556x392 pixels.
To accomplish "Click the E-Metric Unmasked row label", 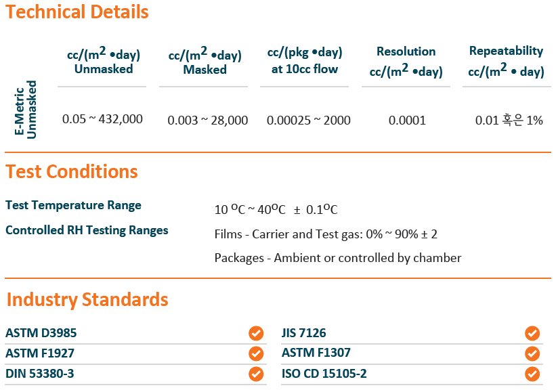I will click(x=26, y=110).
